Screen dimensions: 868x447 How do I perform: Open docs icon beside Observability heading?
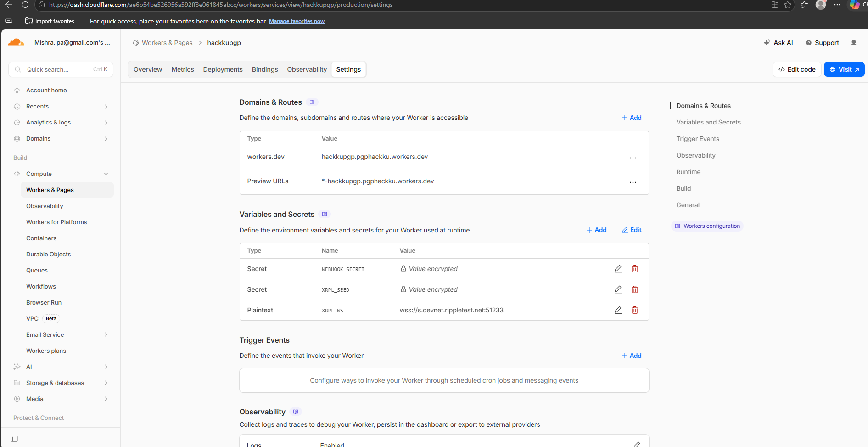coord(296,412)
